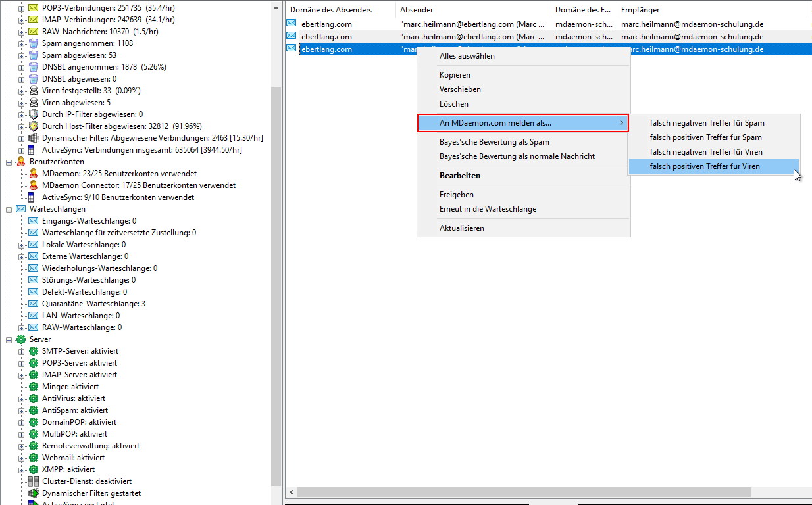Click envelope icon of first message row
The width and height of the screenshot is (812, 505).
[x=292, y=24]
